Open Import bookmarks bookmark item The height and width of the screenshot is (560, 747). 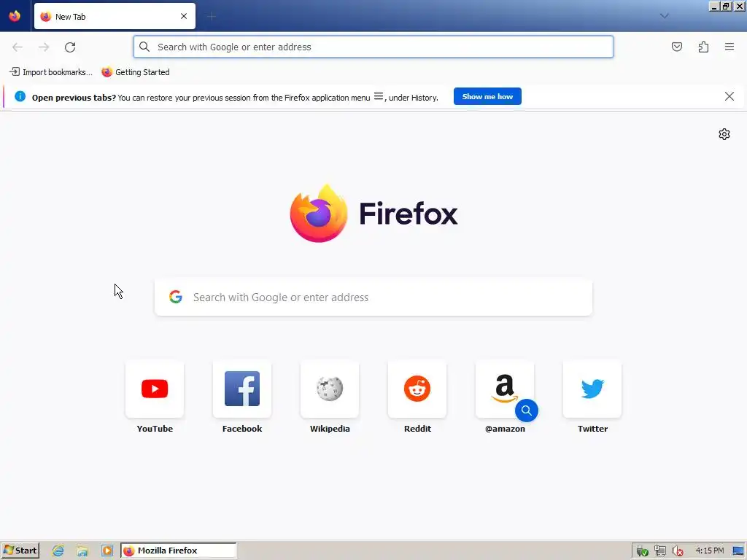point(50,72)
